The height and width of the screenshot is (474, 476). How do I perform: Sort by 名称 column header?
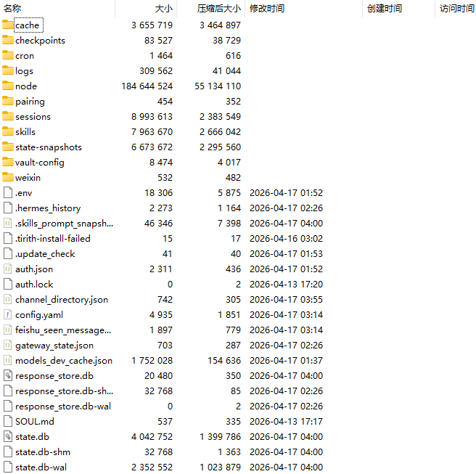[12, 9]
